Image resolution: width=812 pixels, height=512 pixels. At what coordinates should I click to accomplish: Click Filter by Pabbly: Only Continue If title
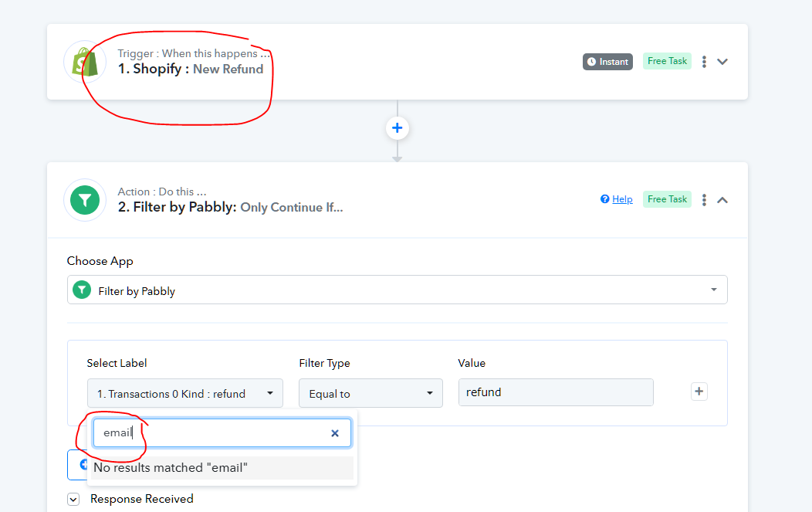pos(231,207)
